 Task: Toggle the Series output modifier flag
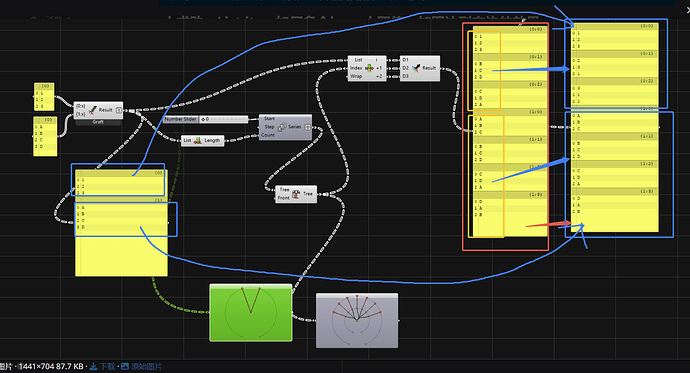[308, 127]
